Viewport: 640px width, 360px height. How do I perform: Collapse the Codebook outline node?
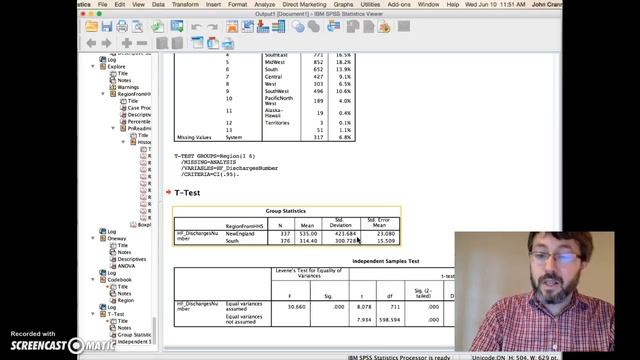93,280
